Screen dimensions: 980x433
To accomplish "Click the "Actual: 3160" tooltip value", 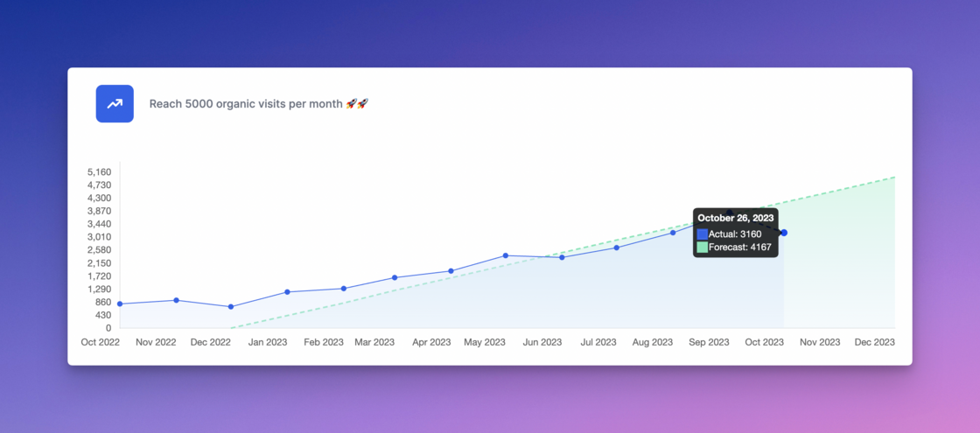I will (x=735, y=234).
